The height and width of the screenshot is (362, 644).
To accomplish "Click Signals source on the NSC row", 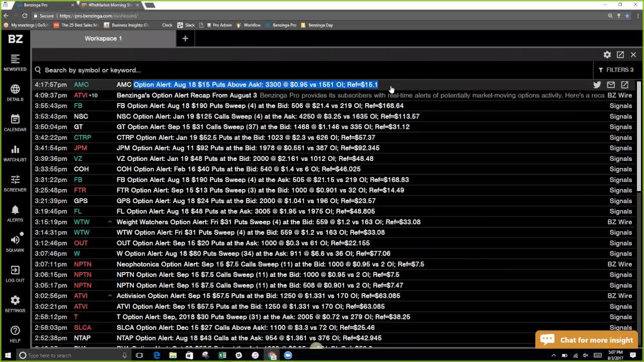I will click(621, 116).
